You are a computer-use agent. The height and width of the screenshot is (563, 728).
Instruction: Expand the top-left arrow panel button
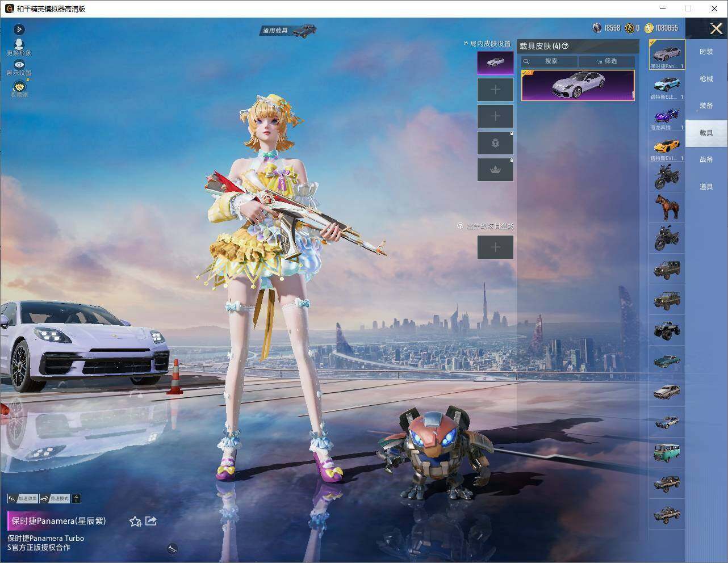coord(19,29)
